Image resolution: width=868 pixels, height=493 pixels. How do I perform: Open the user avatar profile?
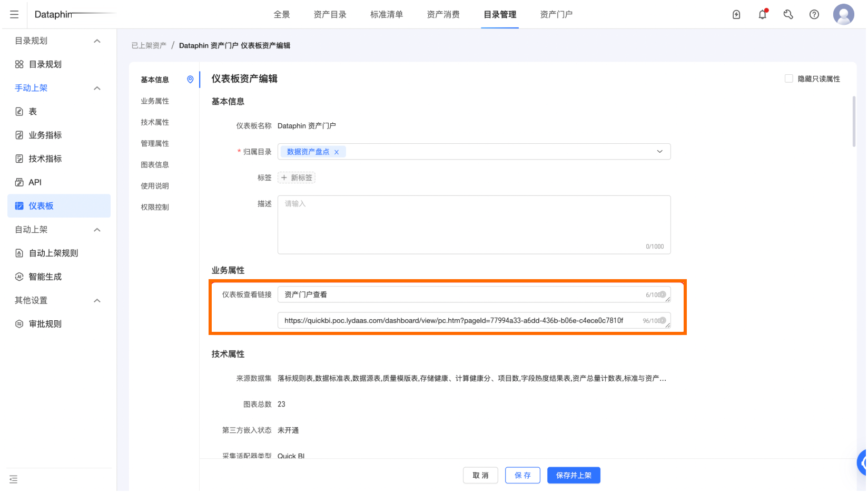tap(843, 14)
